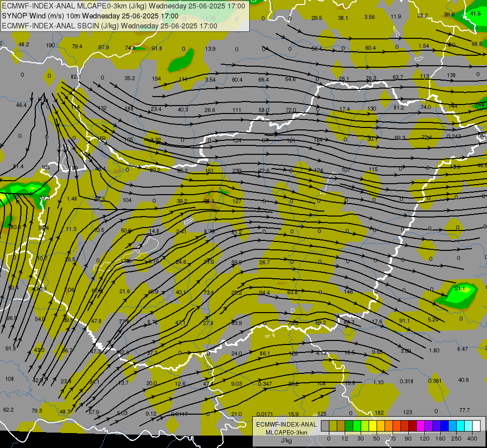Click the map value '182'
This screenshot has width=487, height=448.
pos(379,413)
